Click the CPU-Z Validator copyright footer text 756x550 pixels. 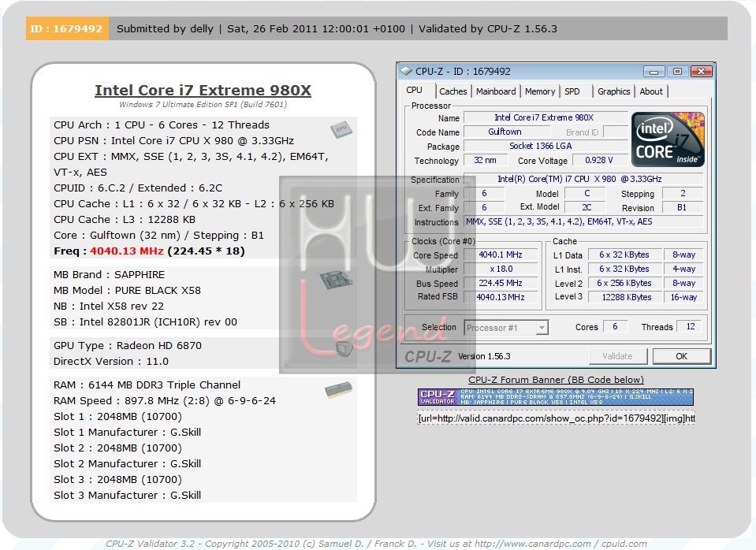coord(376,544)
